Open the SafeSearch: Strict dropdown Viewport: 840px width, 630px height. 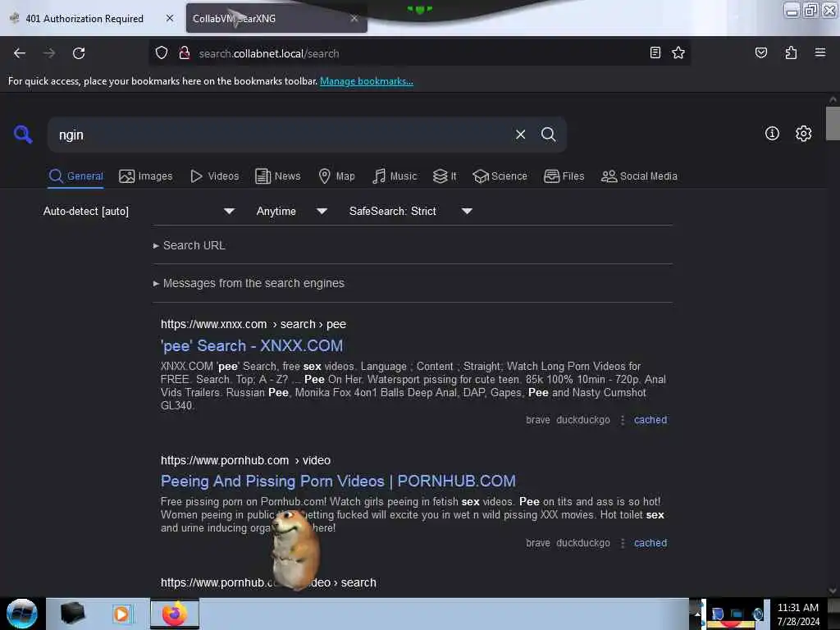pyautogui.click(x=410, y=211)
